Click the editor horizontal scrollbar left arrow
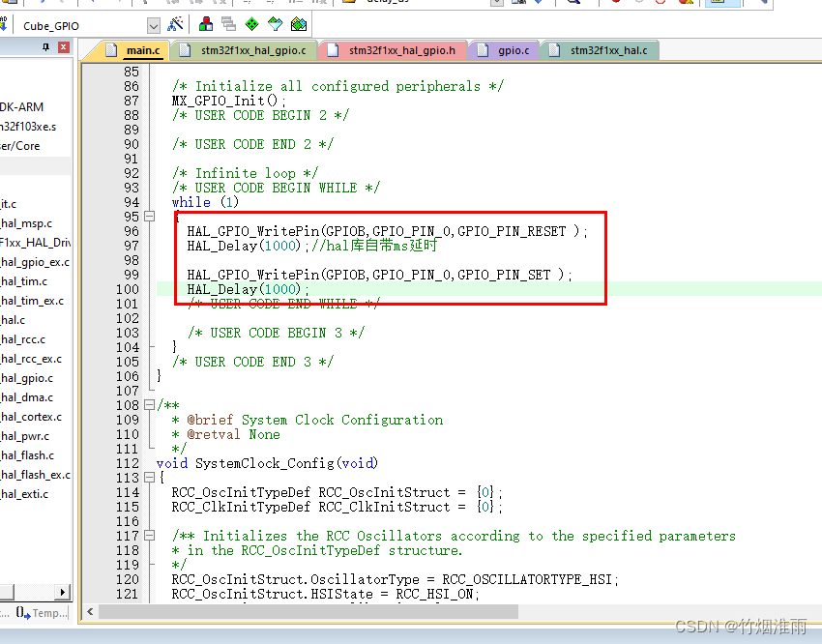The height and width of the screenshot is (644, 822). point(90,611)
